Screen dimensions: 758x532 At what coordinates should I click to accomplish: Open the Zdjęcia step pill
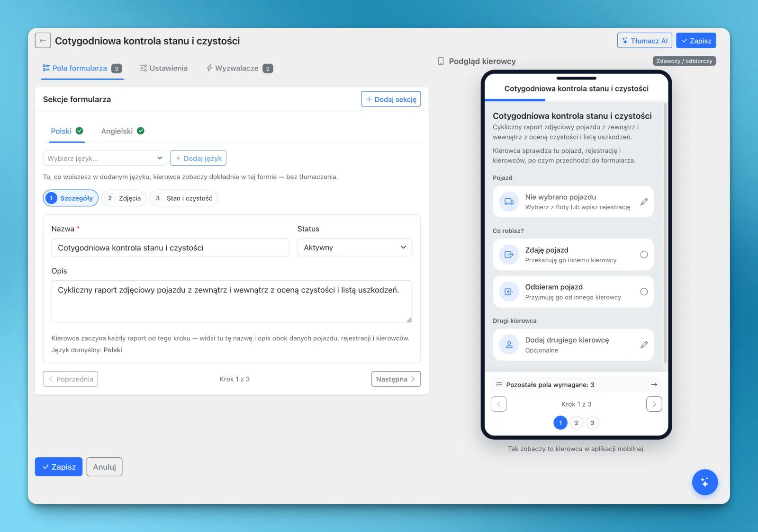click(124, 198)
